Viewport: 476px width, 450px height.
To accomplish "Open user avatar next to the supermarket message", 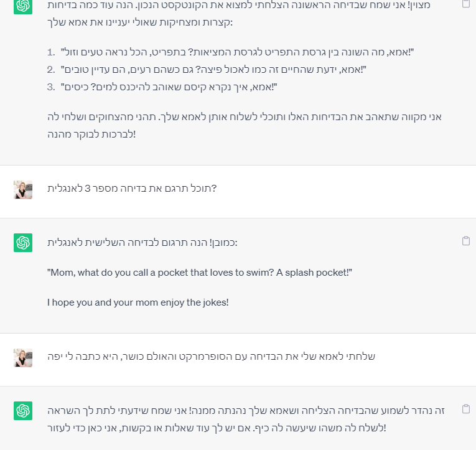I will [x=23, y=358].
